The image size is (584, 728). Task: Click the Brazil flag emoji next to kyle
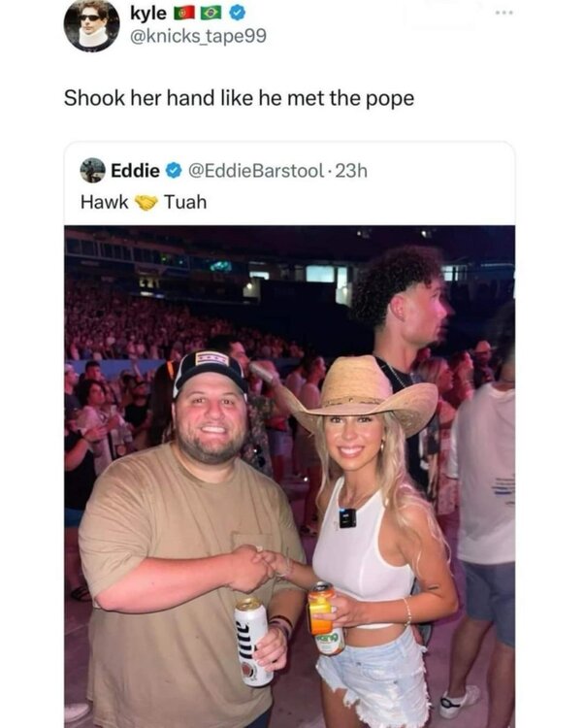pyautogui.click(x=211, y=14)
